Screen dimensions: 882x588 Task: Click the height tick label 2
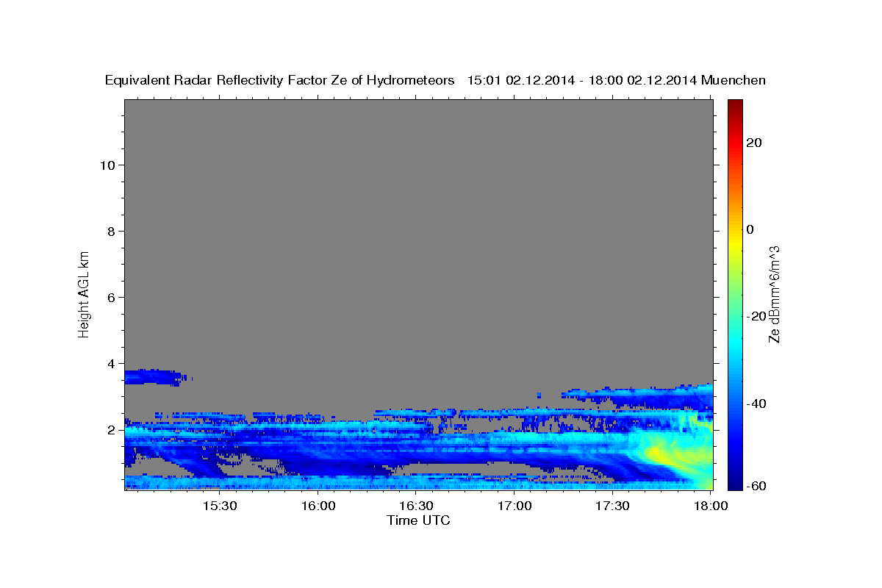coord(111,430)
